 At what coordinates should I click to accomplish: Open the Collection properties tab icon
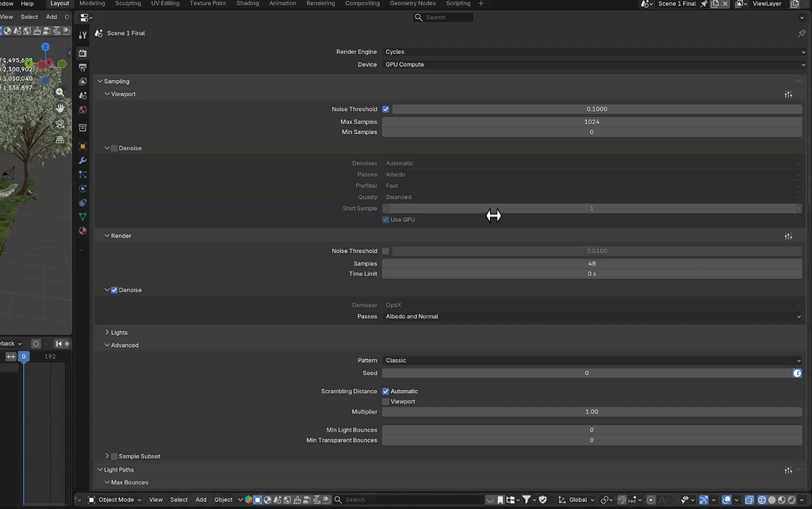click(82, 128)
